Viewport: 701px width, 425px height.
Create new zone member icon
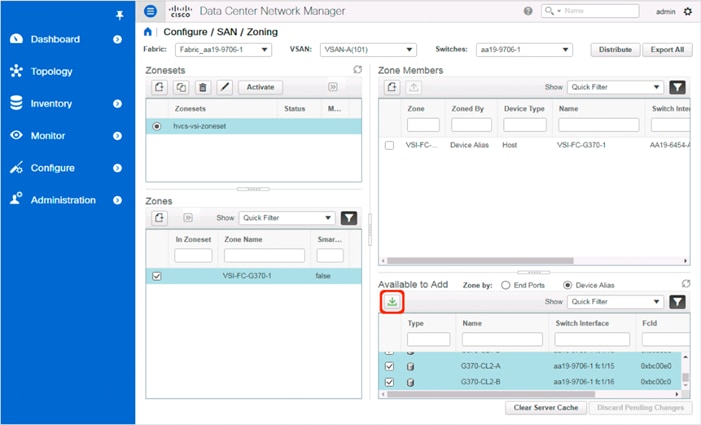coord(392,87)
